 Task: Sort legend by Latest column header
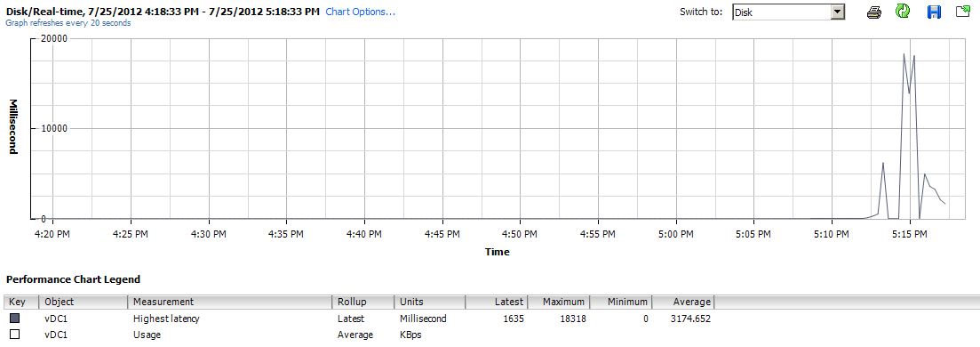(x=497, y=302)
